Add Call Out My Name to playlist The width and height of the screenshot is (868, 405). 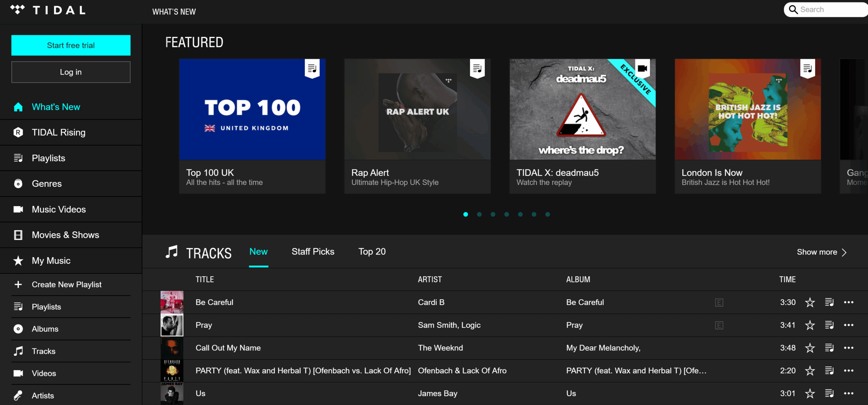829,348
